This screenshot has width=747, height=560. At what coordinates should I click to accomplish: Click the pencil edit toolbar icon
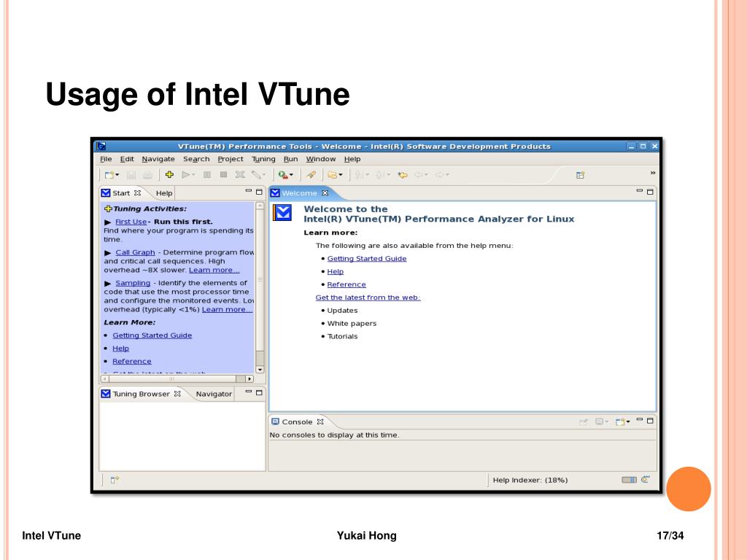[x=256, y=175]
